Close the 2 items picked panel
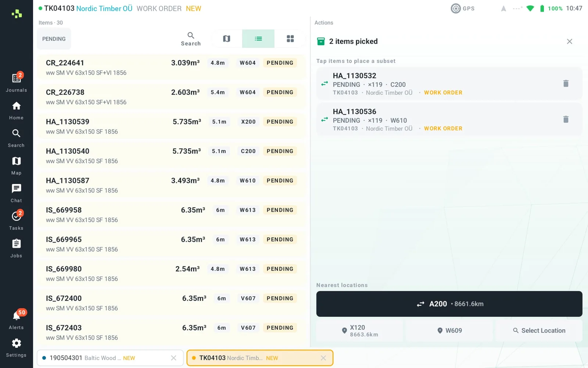Image resolution: width=588 pixels, height=368 pixels. click(569, 42)
